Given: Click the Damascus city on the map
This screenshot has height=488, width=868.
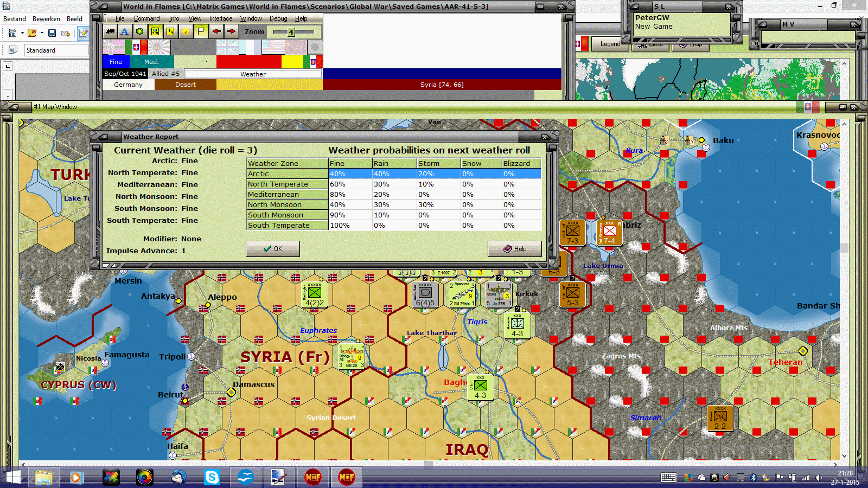Looking at the screenshot, I should click(x=231, y=392).
